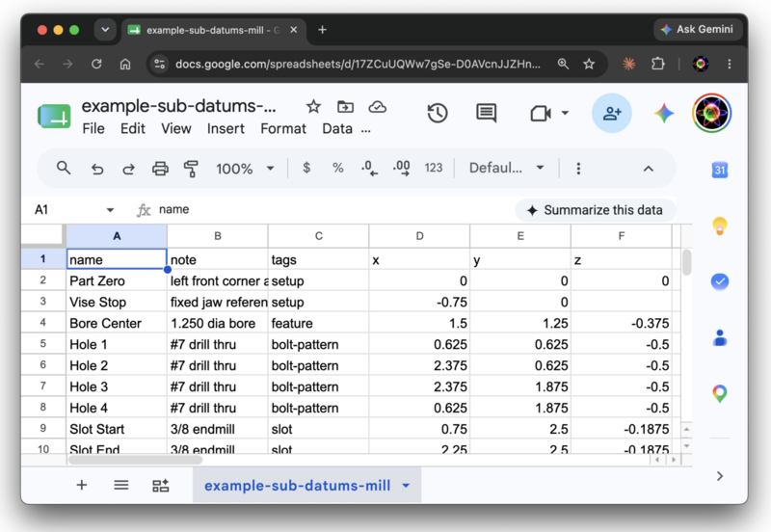Viewport: 771px width, 532px height.
Task: Open Google Maps side panel
Action: 719,393
